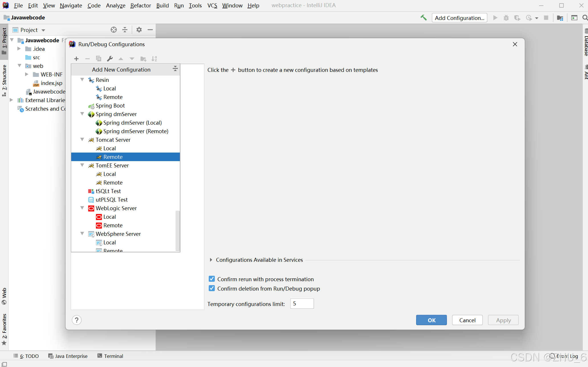
Task: Click Add Configuration... button in toolbar
Action: (459, 18)
